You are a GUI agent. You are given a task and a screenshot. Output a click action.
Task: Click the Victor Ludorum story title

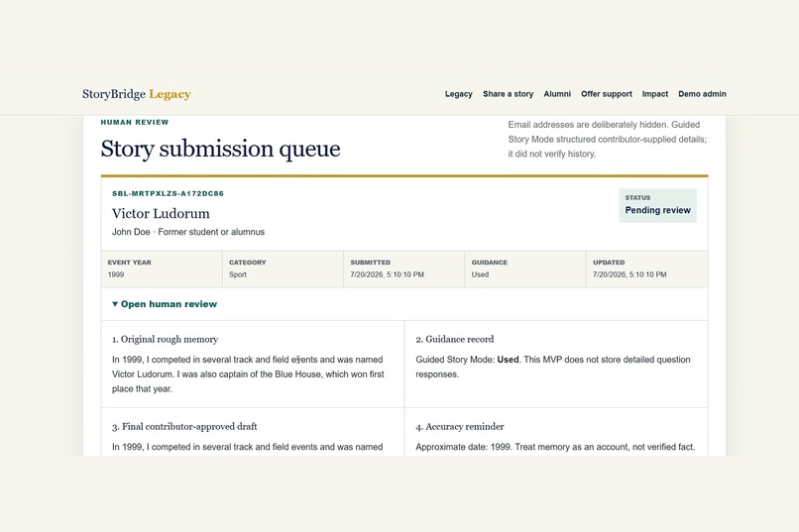tap(161, 213)
